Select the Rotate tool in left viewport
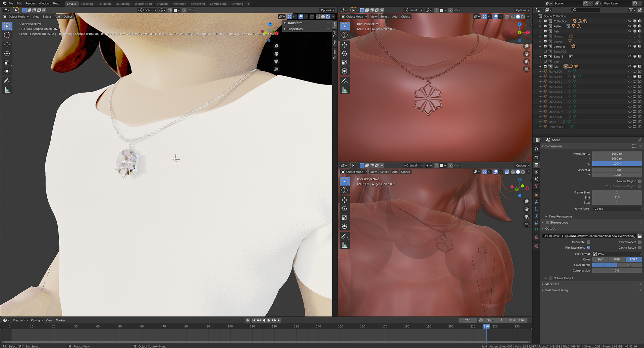644x348 pixels. point(7,54)
